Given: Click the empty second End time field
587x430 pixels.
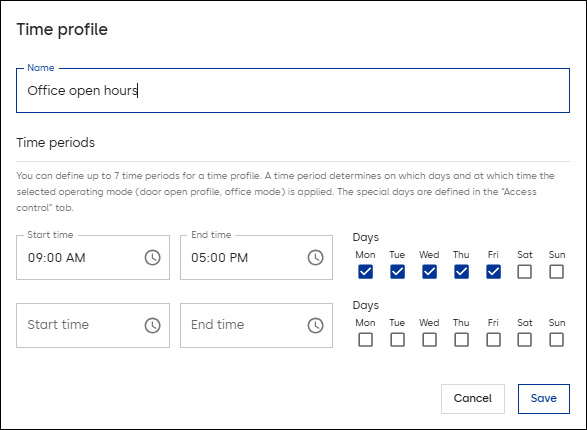Looking at the screenshot, I should (x=256, y=325).
